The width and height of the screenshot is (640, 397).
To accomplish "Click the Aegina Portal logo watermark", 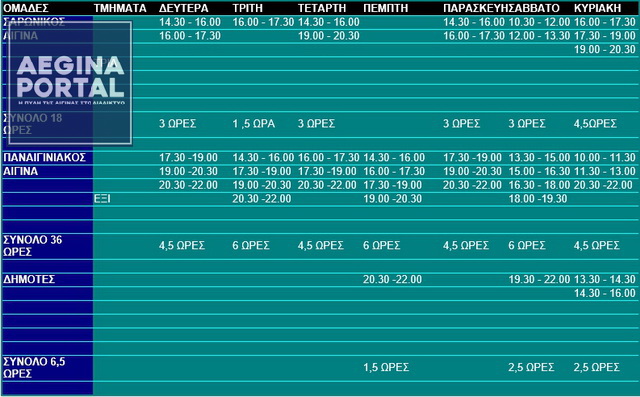I will tap(70, 83).
